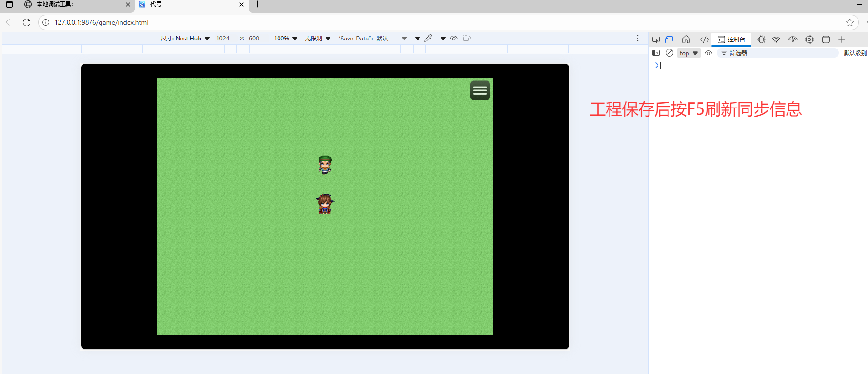Toggle the device emulation mode icon
868x374 pixels.
coord(669,39)
